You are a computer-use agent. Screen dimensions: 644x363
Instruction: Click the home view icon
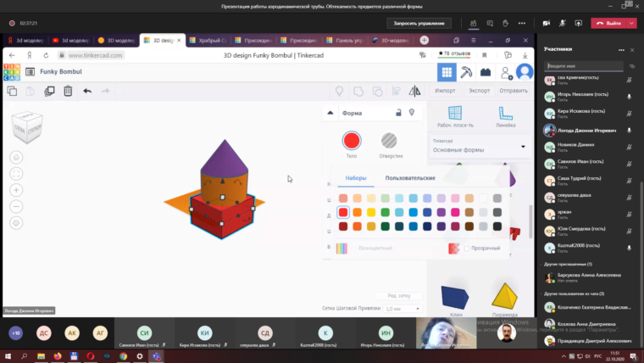(16, 157)
